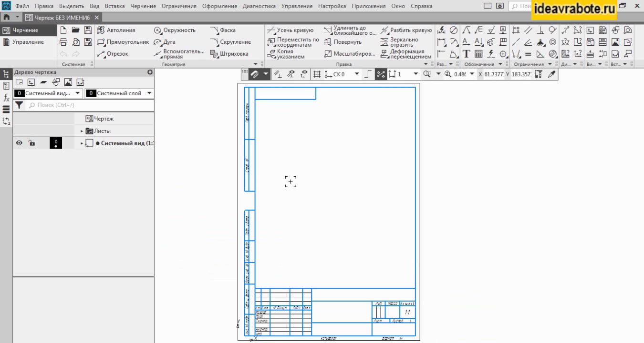Open the Файл menu
The image size is (644, 343).
tap(22, 6)
